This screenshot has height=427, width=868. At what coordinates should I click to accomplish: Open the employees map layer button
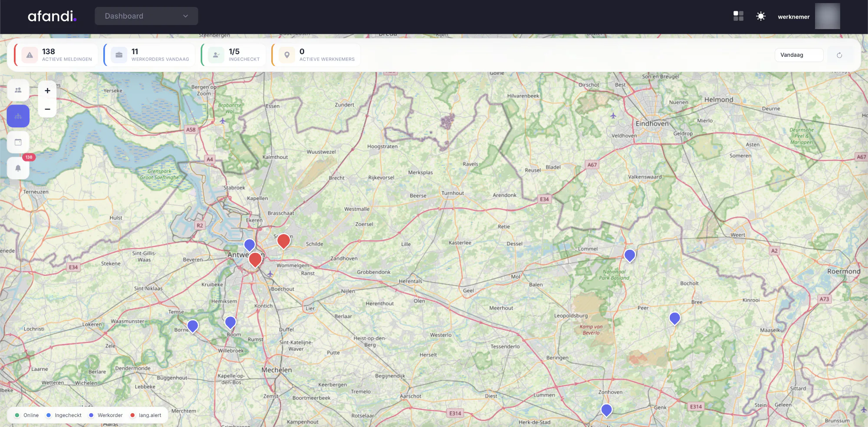tap(18, 90)
